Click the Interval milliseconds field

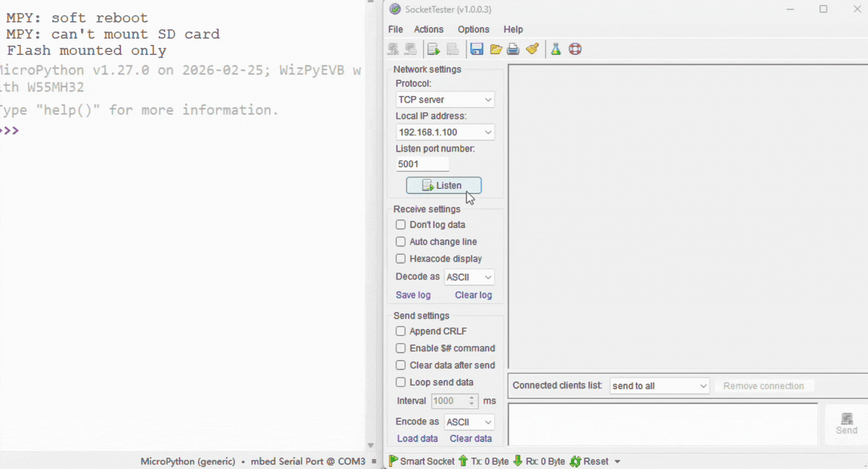point(450,401)
